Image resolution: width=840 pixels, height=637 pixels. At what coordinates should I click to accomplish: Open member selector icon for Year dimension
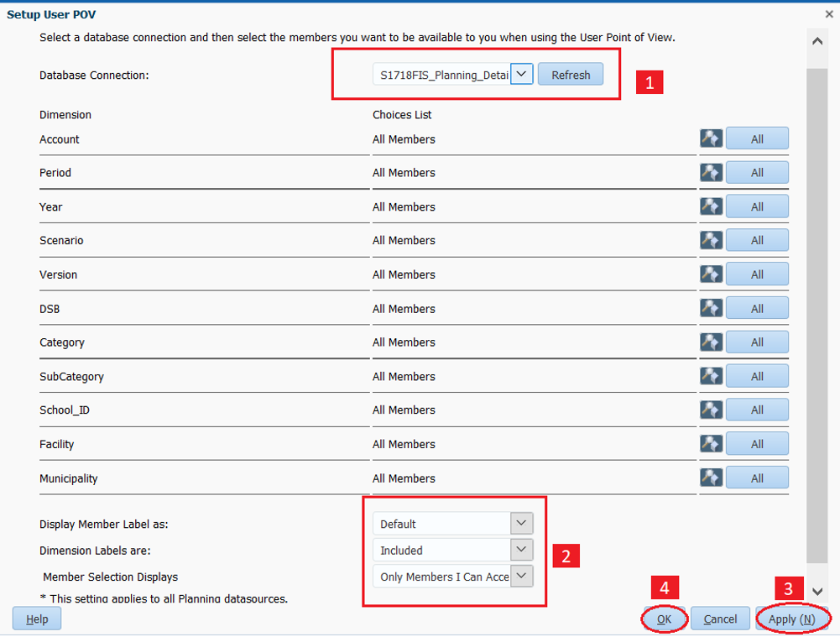pyautogui.click(x=711, y=206)
